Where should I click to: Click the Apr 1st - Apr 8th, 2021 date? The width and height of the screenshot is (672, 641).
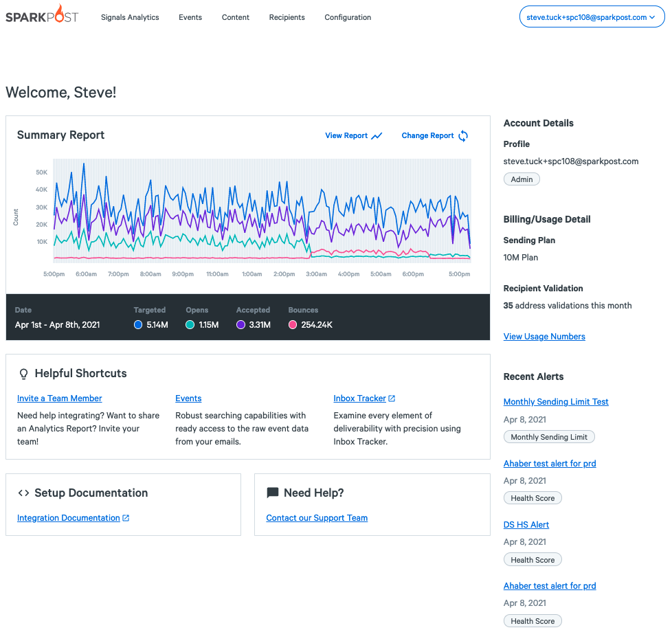58,325
